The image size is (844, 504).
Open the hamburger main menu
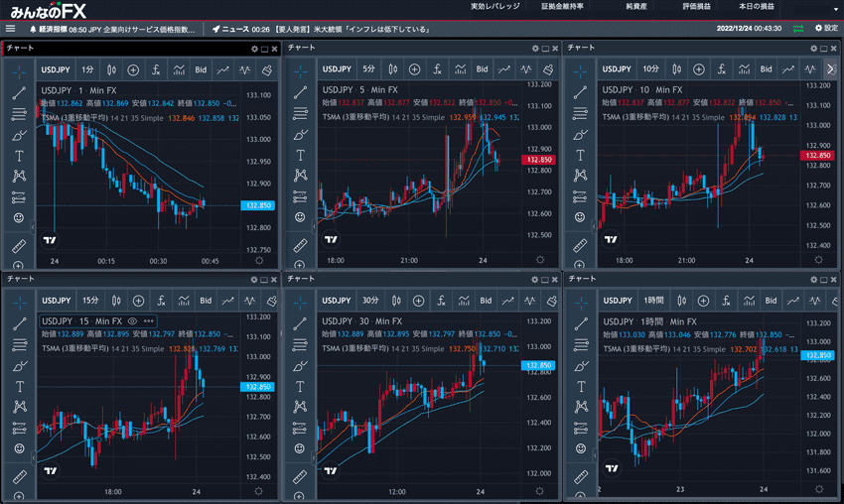10,29
